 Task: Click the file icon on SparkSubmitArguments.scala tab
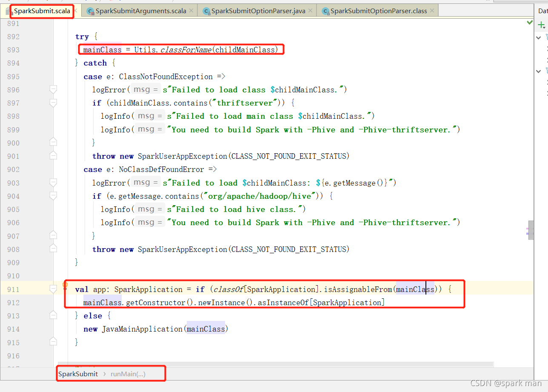(90, 11)
